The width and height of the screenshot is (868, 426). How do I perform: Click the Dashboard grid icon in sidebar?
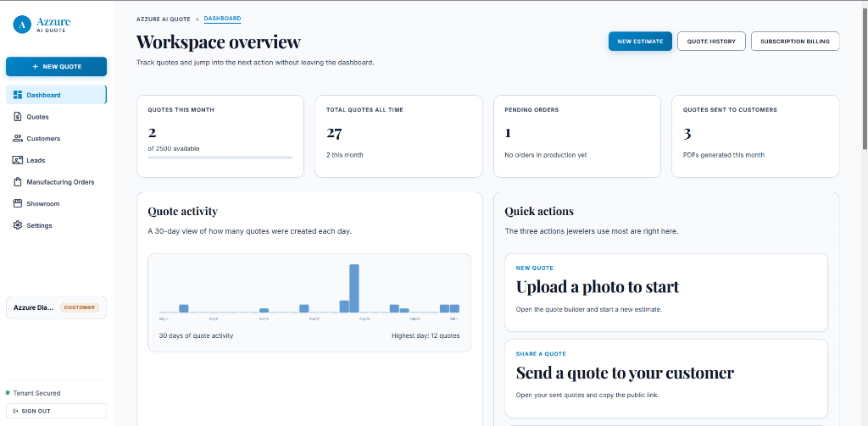tap(17, 95)
